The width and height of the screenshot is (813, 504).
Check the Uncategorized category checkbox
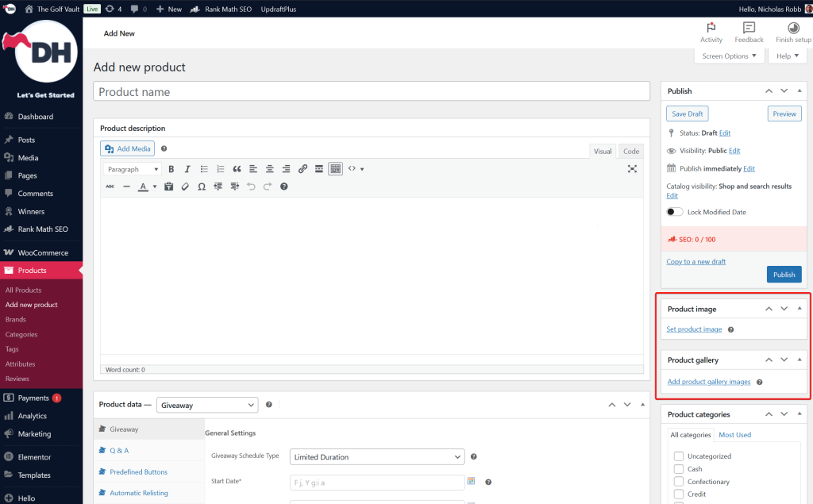679,456
